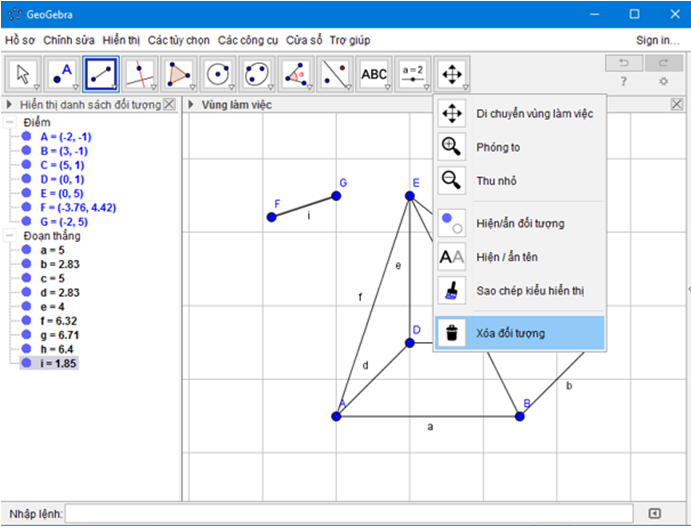
Task: Select the Angle tool
Action: coord(296,74)
